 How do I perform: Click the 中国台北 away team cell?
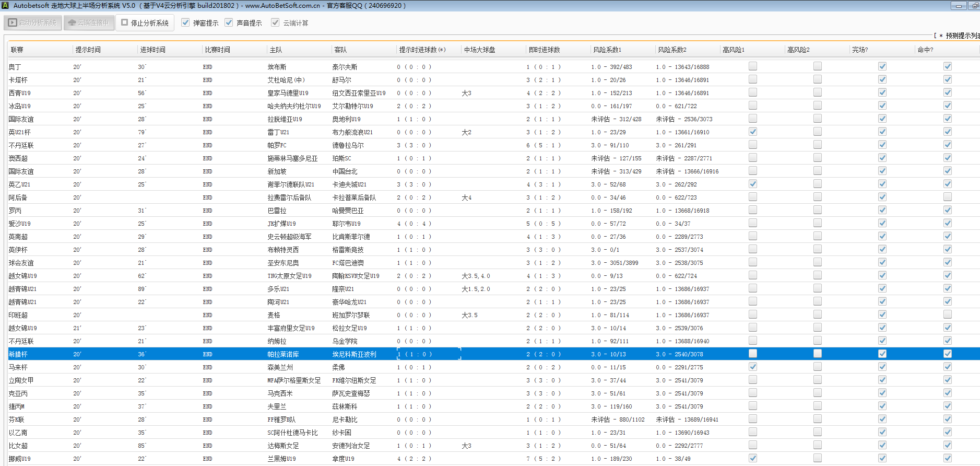coord(345,171)
